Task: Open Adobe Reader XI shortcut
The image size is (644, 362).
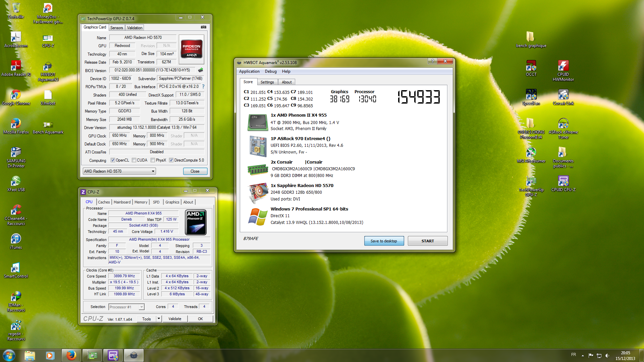Action: pos(16,68)
